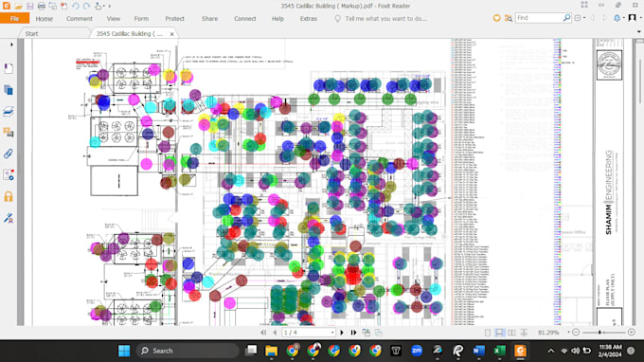Select facing pages view mode
The height and width of the screenshot is (362, 644).
point(511,333)
